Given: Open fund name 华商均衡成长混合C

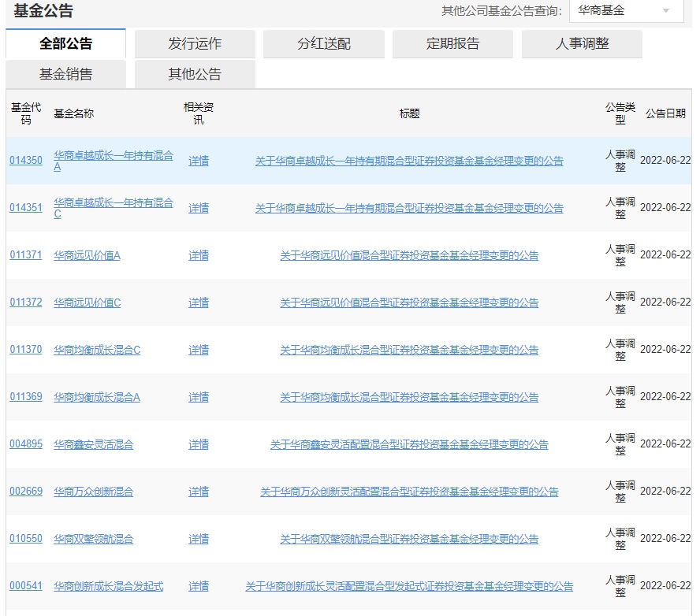Looking at the screenshot, I should tap(97, 351).
